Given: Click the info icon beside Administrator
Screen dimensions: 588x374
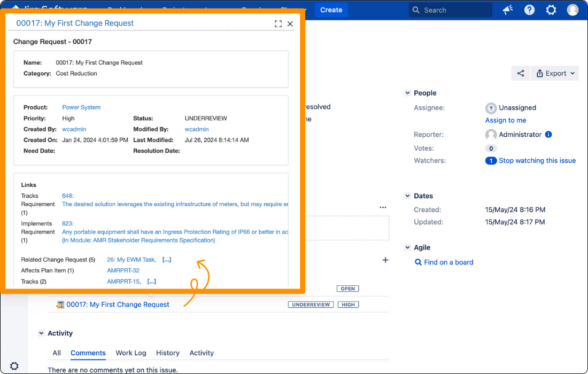Looking at the screenshot, I should pos(548,134).
